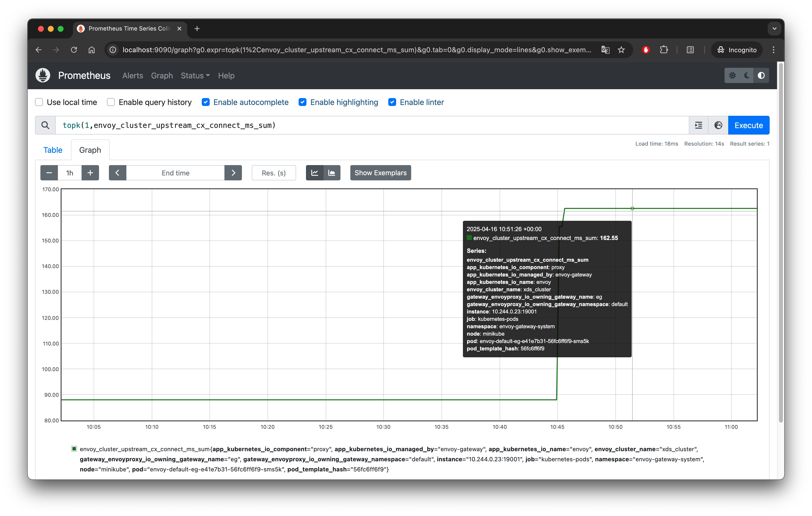The width and height of the screenshot is (812, 516).
Task: Open the metrics explorer globe icon
Action: (718, 125)
